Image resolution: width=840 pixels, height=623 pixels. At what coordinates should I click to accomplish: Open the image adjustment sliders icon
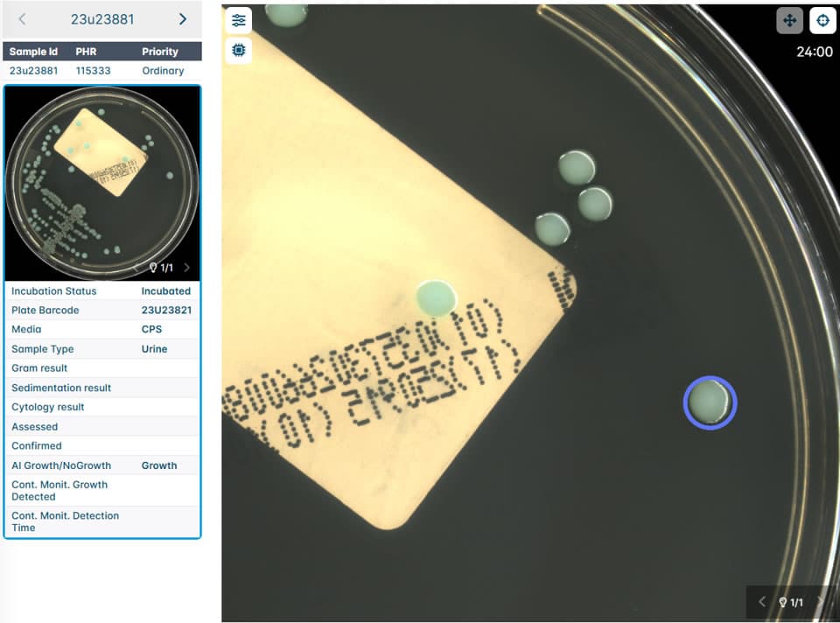(239, 20)
